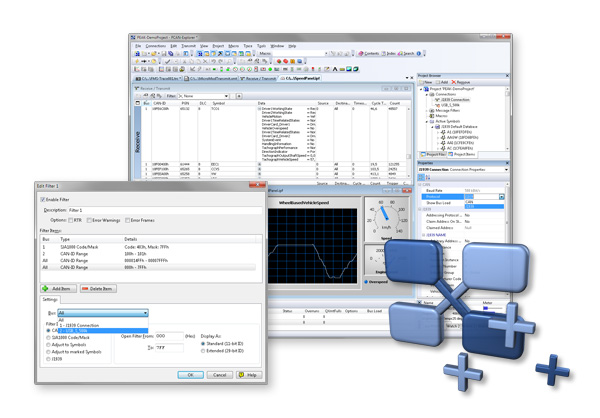600x418 pixels.
Task: Toggle the Enable Filter checkbox
Action: tap(43, 200)
